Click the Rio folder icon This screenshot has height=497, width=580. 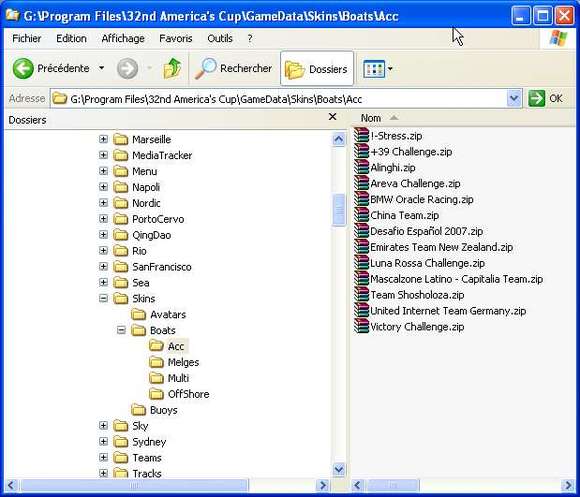point(121,251)
